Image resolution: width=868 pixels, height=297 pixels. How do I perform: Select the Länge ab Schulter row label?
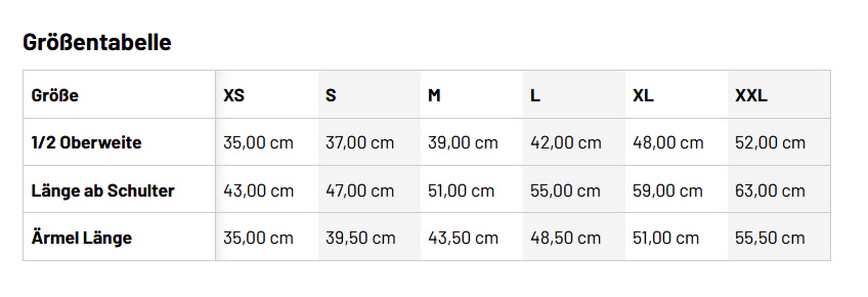tap(103, 191)
